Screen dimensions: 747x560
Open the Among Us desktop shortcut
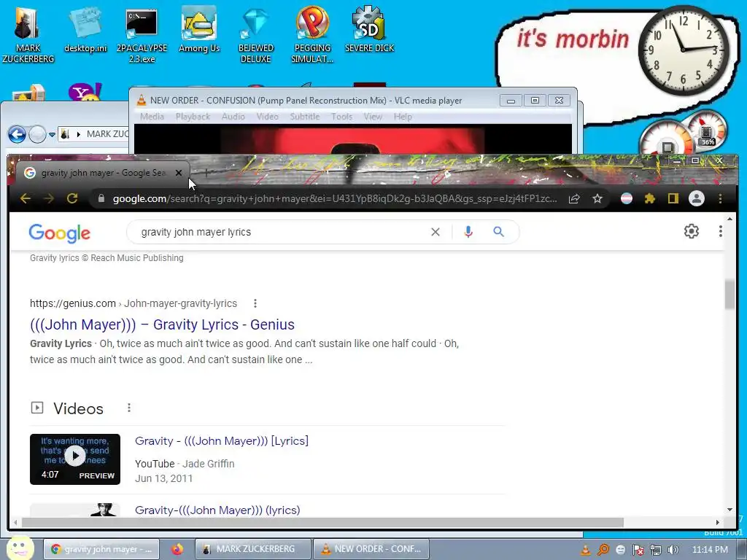point(199,31)
